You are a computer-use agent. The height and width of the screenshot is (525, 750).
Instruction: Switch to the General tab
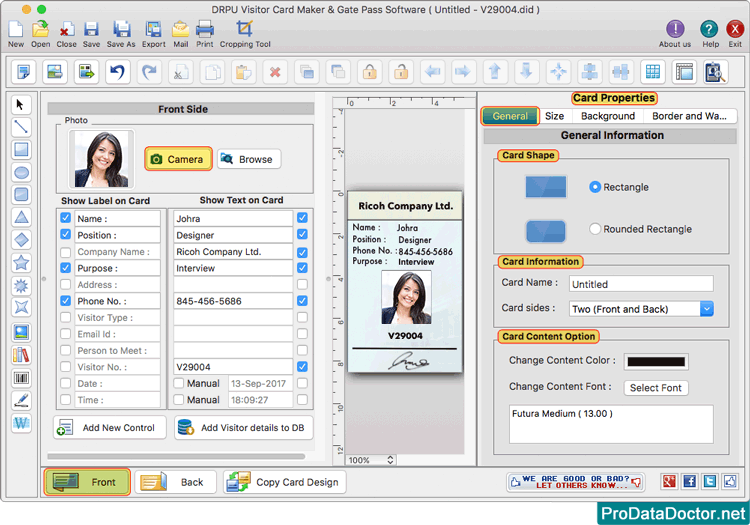pos(510,116)
